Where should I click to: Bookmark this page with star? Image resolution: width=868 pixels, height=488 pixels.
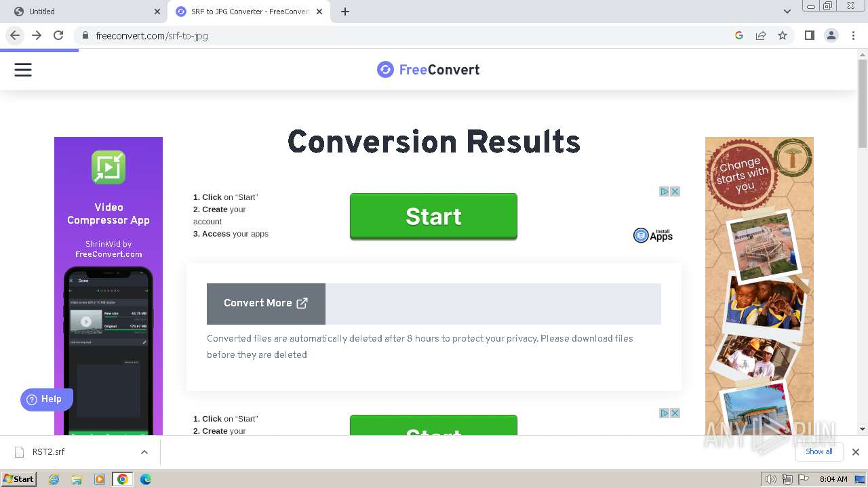click(783, 35)
